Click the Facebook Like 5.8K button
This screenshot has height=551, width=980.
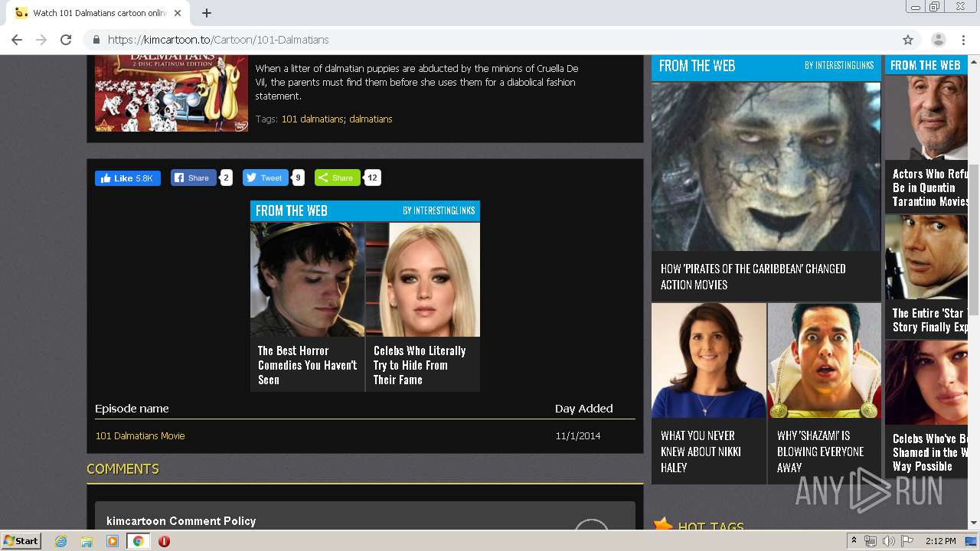(128, 178)
